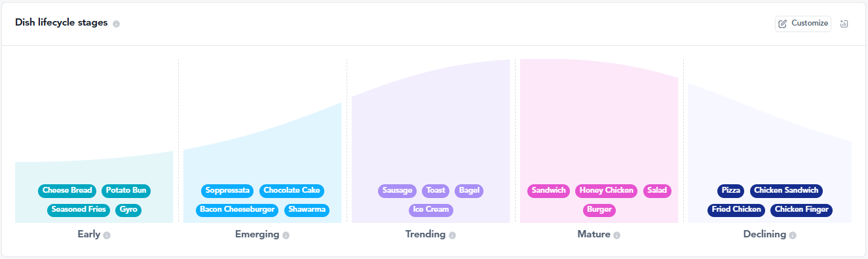Select the Seasoned Fries tag

[x=79, y=210]
